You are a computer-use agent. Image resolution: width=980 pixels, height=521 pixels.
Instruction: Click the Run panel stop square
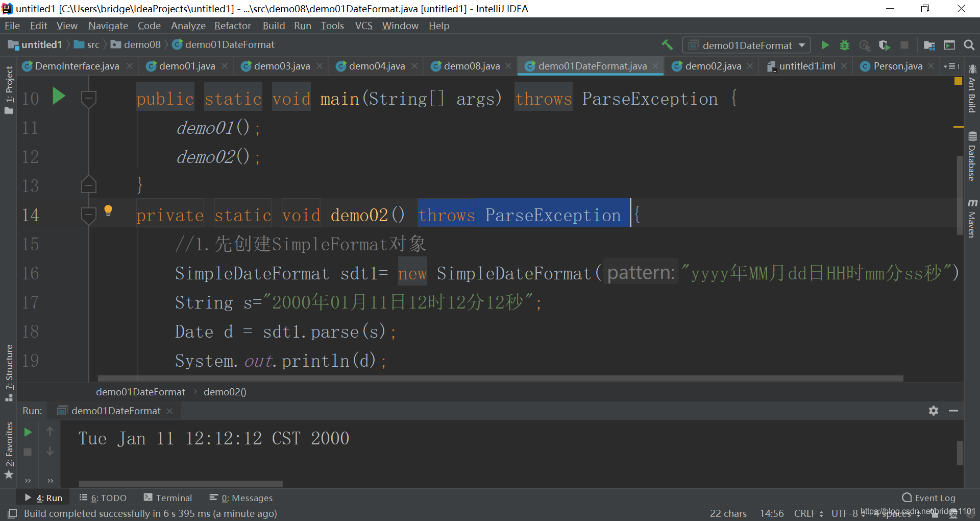click(28, 452)
